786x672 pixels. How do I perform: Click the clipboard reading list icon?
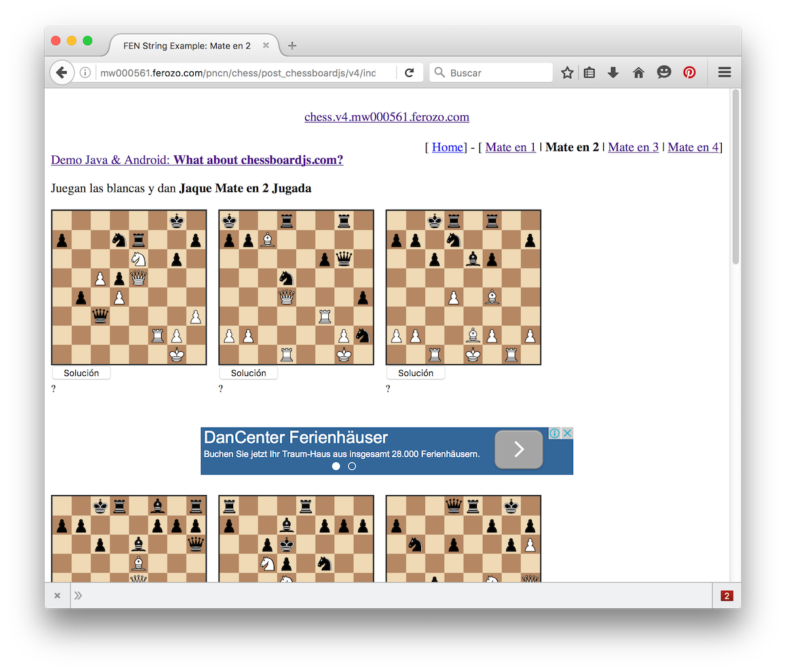[589, 72]
